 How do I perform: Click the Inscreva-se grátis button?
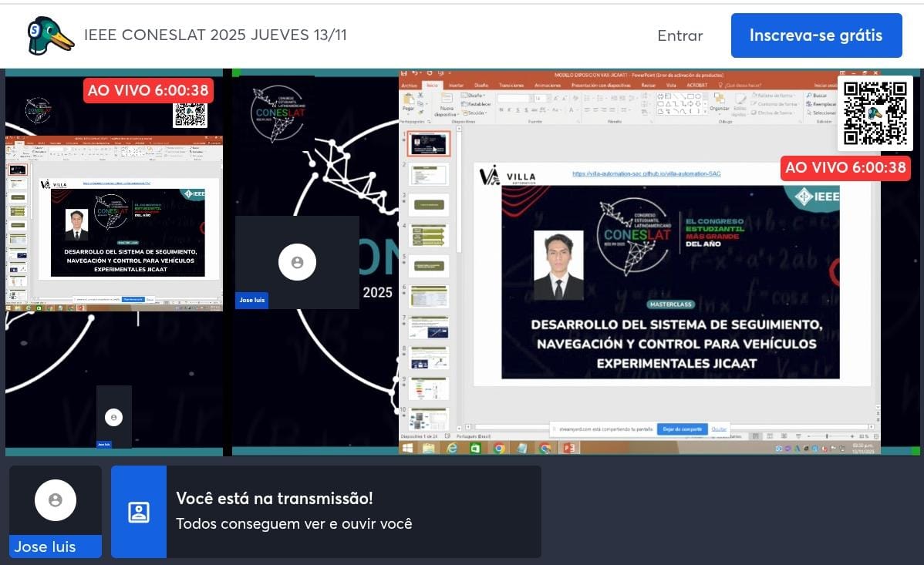816,35
